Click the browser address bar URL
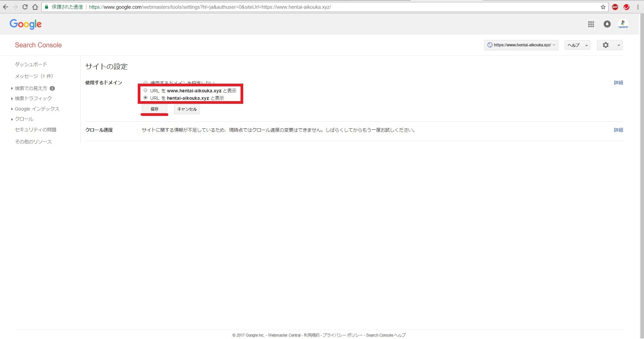 coord(210,7)
